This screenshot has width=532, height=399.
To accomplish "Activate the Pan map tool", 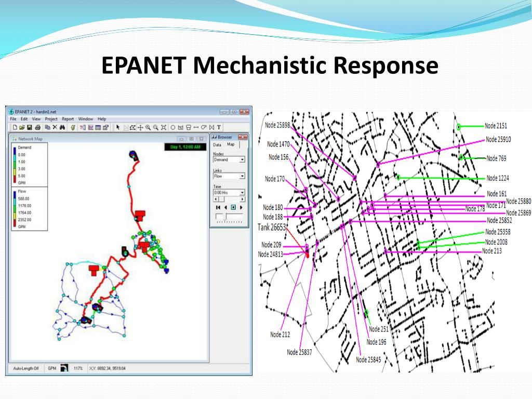I will (140, 128).
